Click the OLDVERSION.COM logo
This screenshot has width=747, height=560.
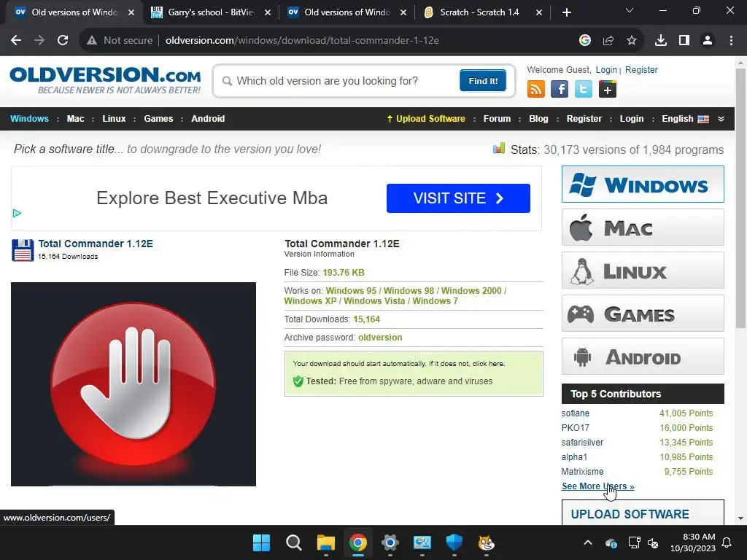[105, 80]
